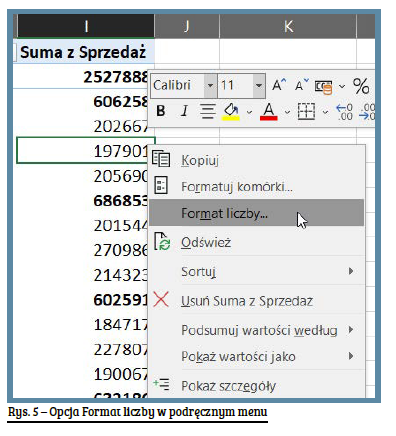
Task: Open font size 11 dropdown
Action: (259, 86)
